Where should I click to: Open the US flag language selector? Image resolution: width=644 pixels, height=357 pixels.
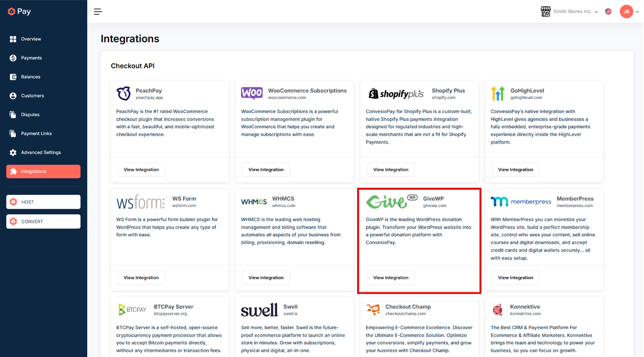click(608, 12)
